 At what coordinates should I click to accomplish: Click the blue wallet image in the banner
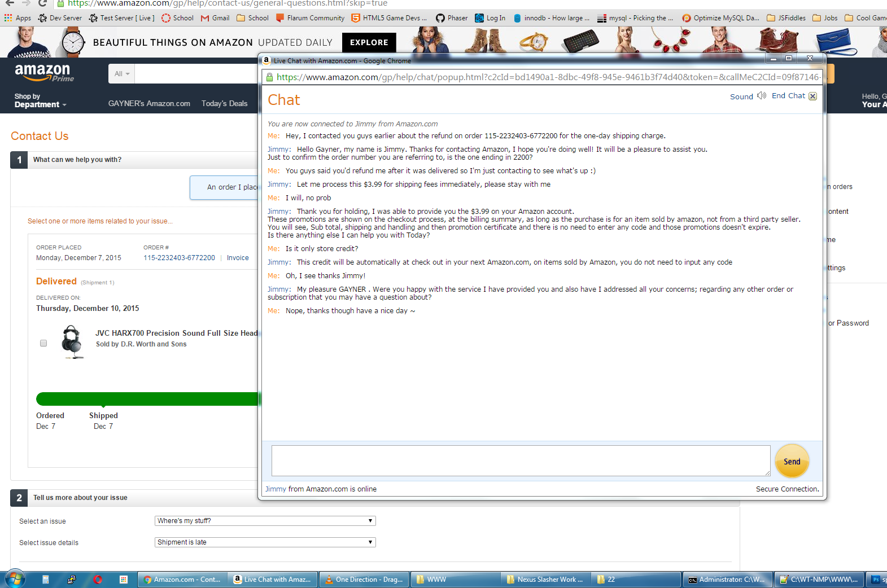tap(837, 42)
